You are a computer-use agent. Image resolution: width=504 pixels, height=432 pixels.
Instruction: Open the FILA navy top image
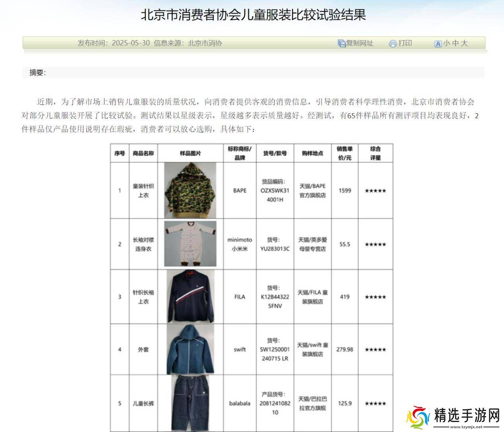click(190, 296)
